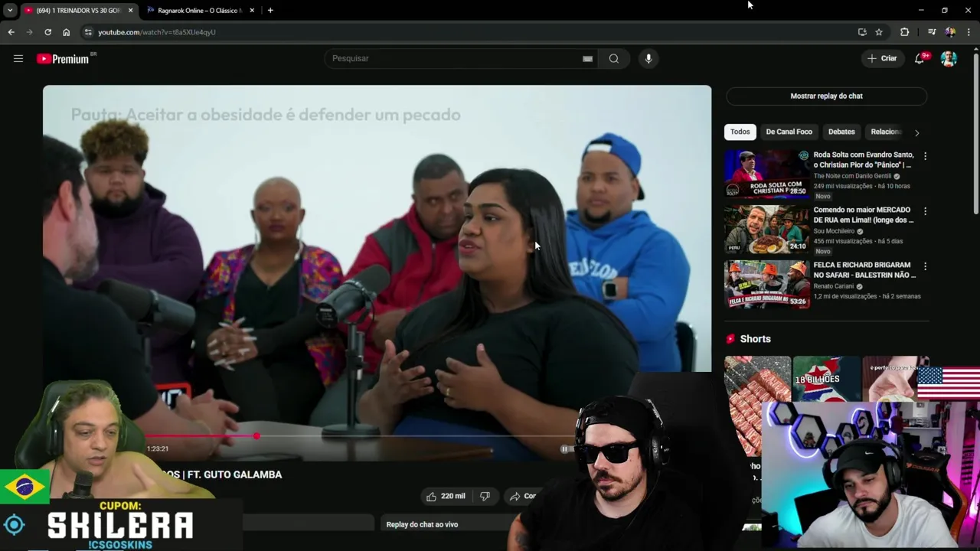980x551 pixels.
Task: Open Chrome three-dot menu
Action: pyautogui.click(x=969, y=32)
